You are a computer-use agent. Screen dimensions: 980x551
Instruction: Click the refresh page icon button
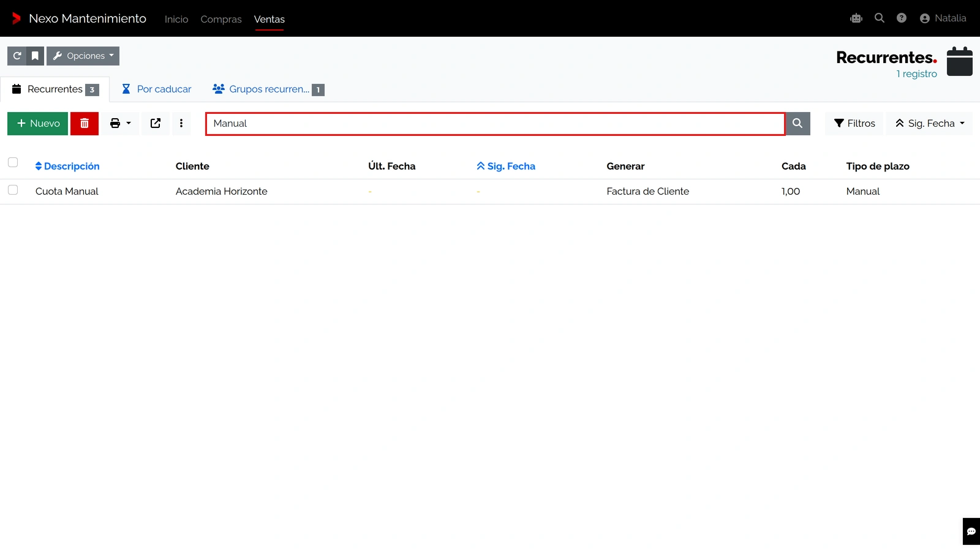tap(17, 56)
